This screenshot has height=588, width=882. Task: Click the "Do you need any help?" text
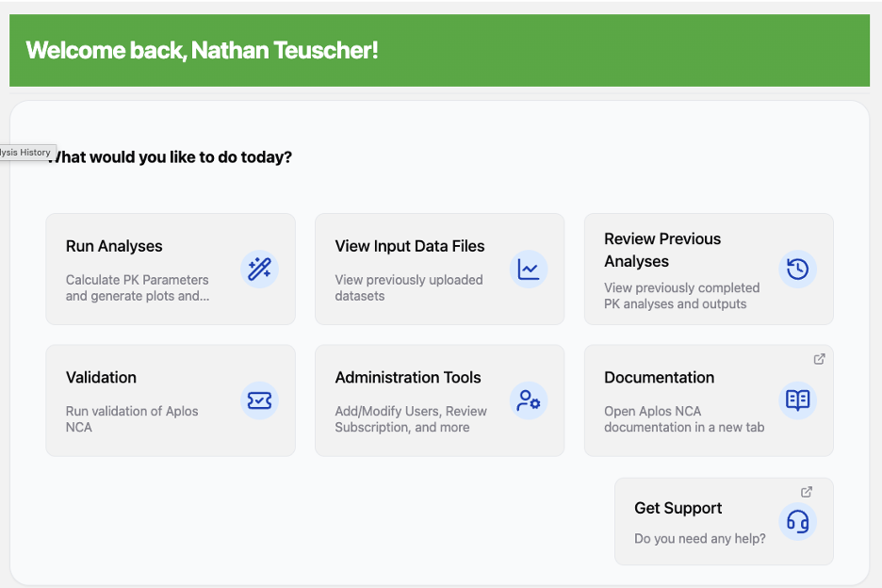pos(699,539)
